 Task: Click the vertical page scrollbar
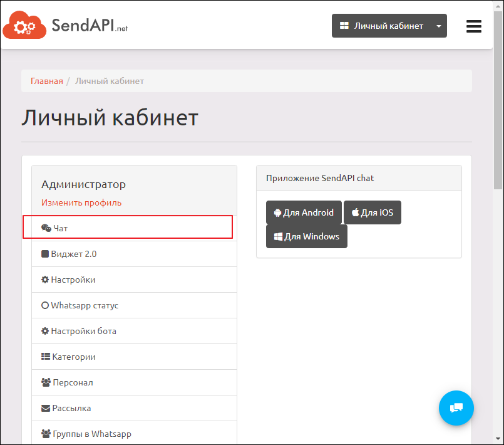point(498,125)
